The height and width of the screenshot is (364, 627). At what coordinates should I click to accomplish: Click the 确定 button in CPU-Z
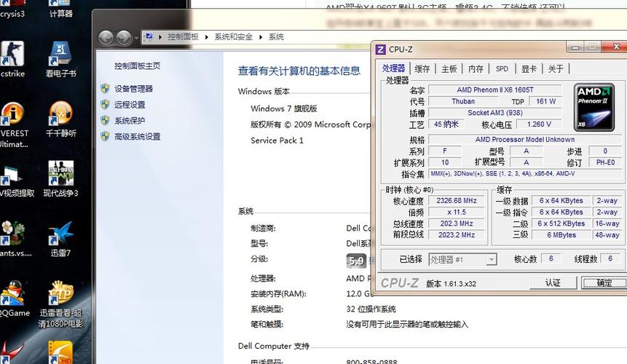point(604,283)
